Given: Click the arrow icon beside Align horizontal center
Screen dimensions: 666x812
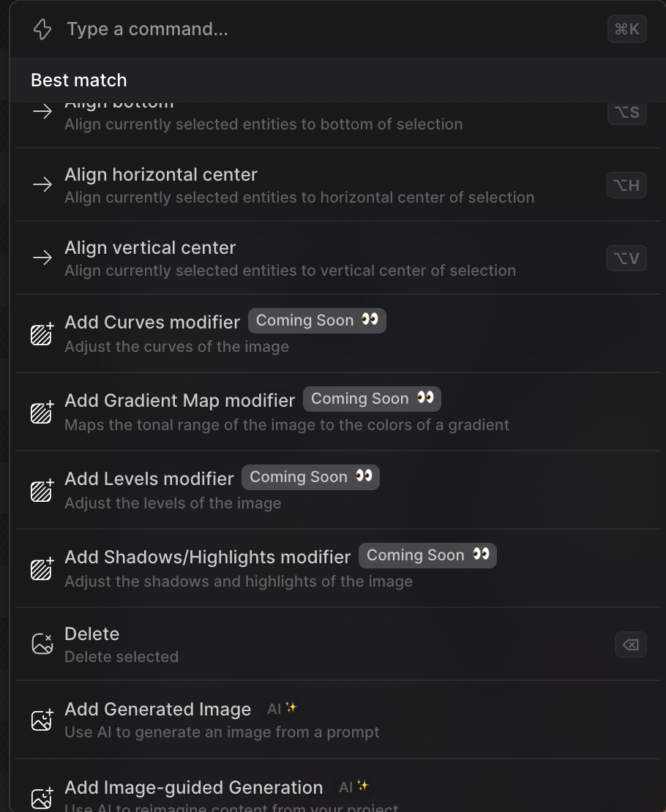Looking at the screenshot, I should (42, 185).
